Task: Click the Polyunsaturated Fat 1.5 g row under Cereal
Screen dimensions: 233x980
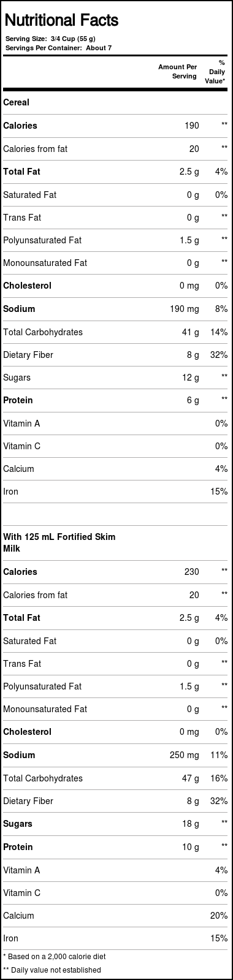Action: point(116,240)
